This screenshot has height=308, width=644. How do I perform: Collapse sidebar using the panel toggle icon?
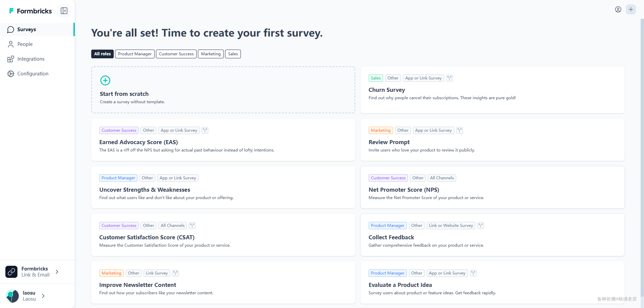click(64, 11)
